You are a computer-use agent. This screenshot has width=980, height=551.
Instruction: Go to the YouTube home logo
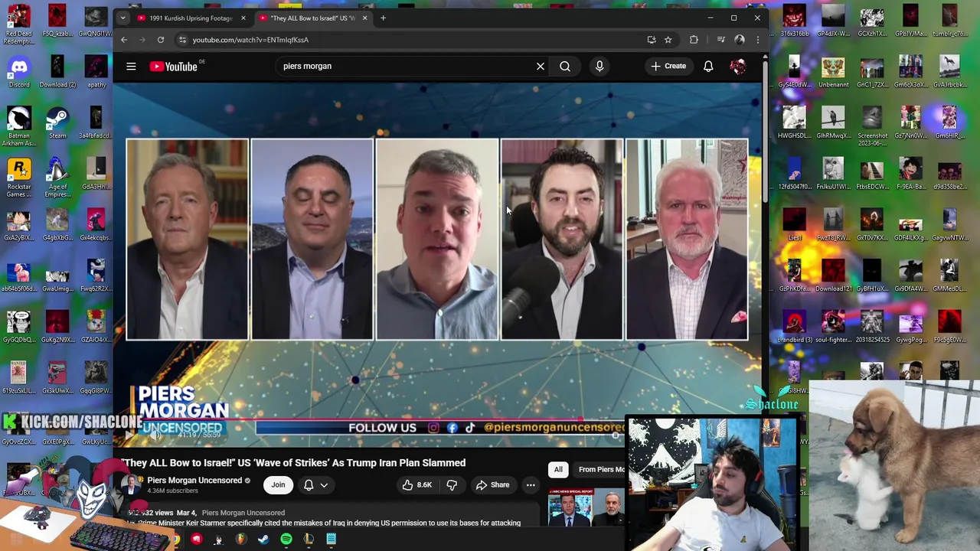click(x=174, y=67)
